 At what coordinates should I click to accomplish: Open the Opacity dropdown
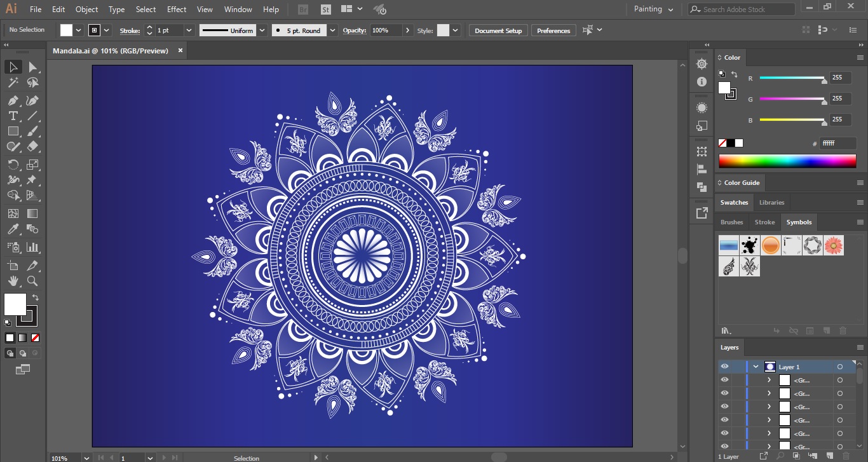click(x=407, y=30)
